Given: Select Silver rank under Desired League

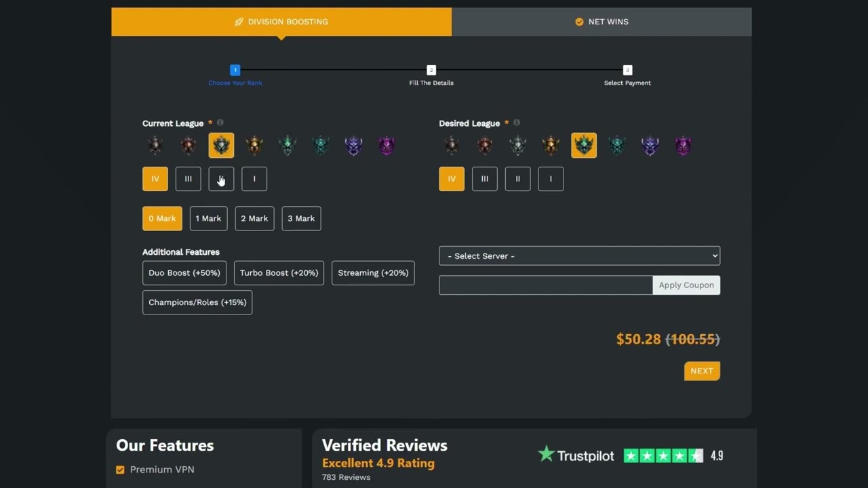Looking at the screenshot, I should click(518, 146).
